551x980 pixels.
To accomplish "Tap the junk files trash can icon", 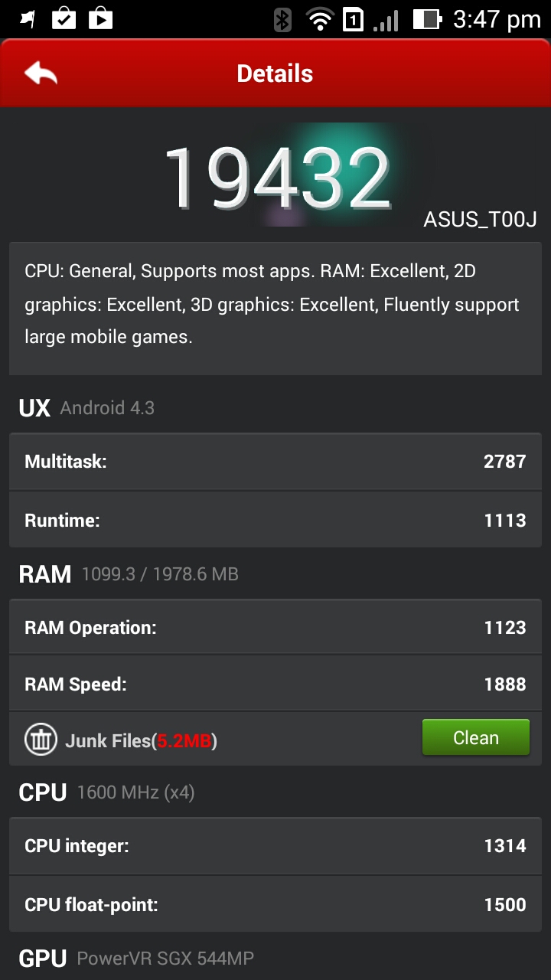I will pos(41,740).
